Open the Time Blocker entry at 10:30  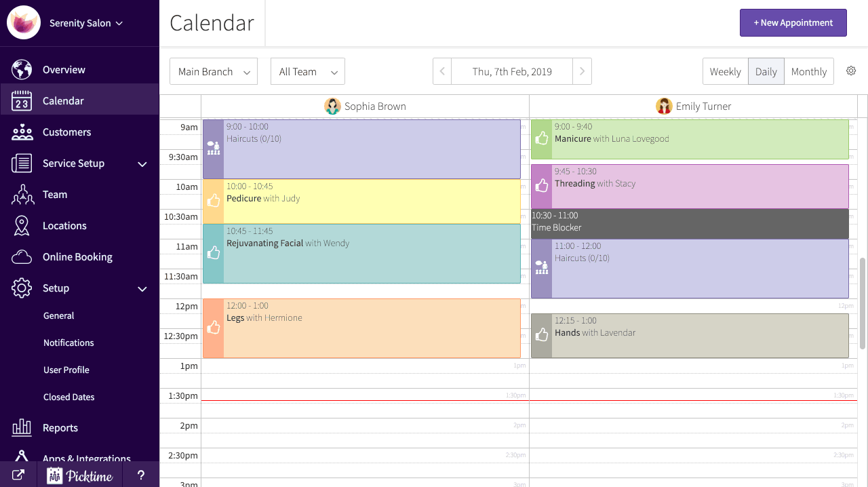689,223
